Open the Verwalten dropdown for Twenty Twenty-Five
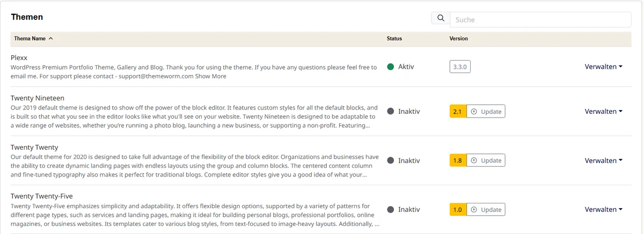Image resolution: width=644 pixels, height=234 pixels. click(x=604, y=209)
